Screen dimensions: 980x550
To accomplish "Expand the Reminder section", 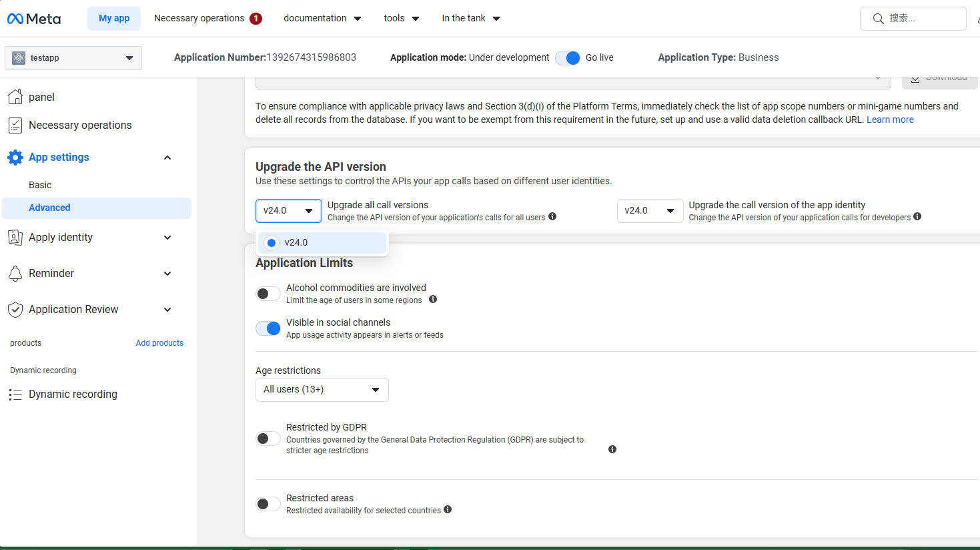I will [167, 274].
